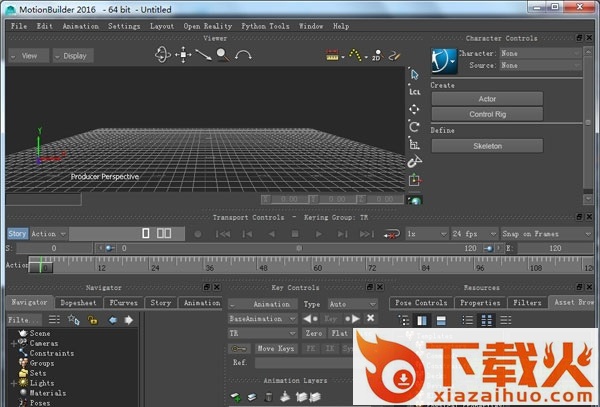Click the ruler measurement icon in Viewer
Image resolution: width=600 pixels, height=407 pixels.
[x=332, y=55]
